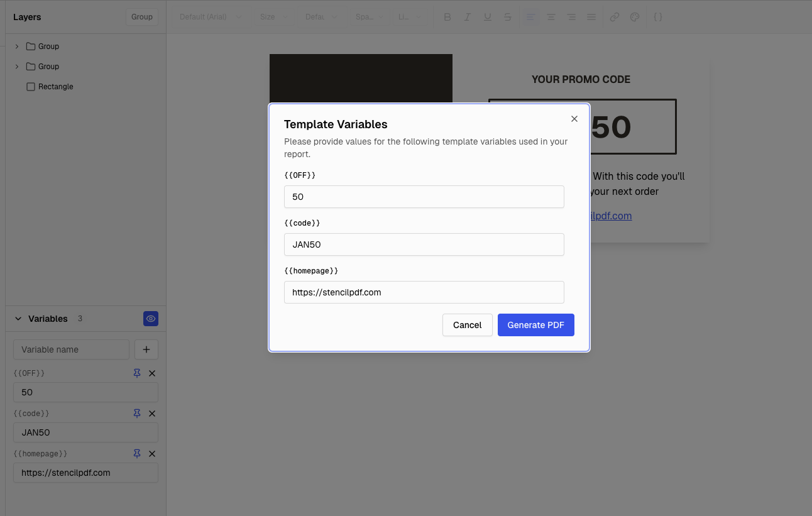Toggle underline formatting
Screen dimensions: 812x516
point(488,17)
